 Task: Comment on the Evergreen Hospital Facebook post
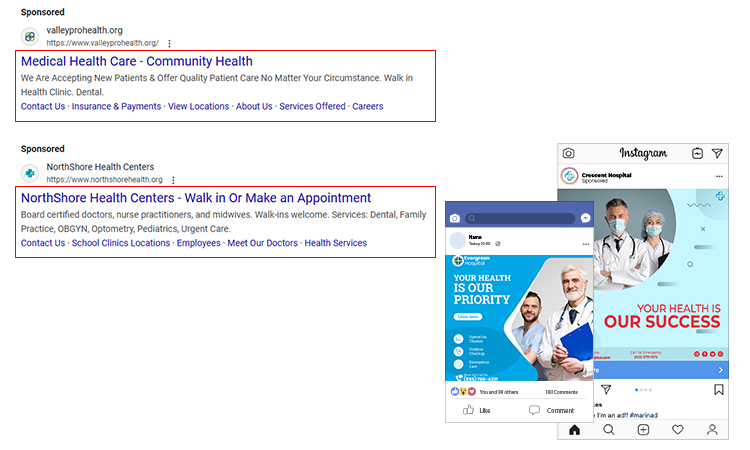coord(551,410)
